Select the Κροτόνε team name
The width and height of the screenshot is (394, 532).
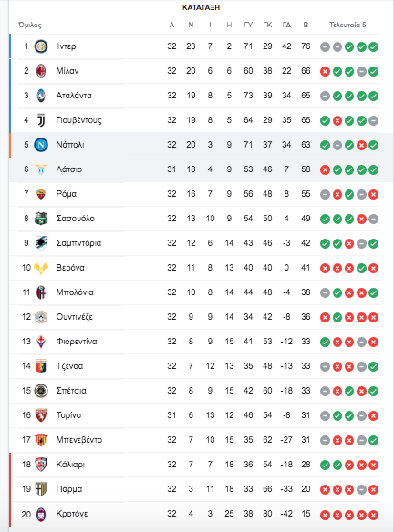click(72, 514)
